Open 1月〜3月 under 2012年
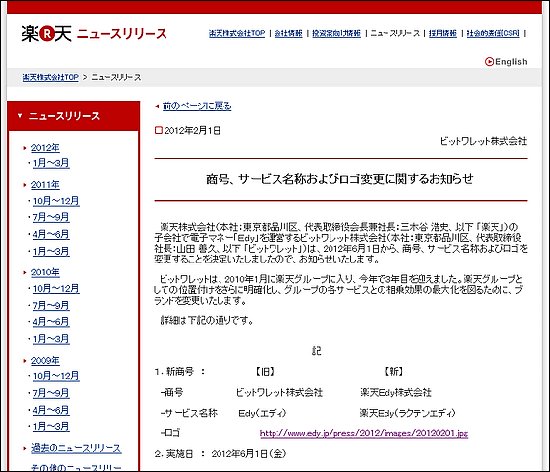 click(x=51, y=163)
